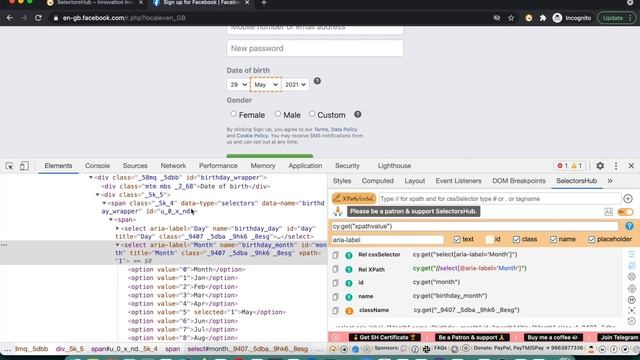Click the plus icon beside selector input
The height and width of the screenshot is (360, 640).
click(628, 199)
